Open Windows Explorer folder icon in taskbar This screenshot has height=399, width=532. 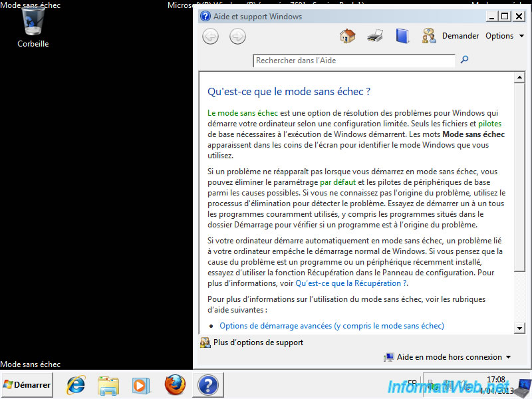pyautogui.click(x=108, y=386)
